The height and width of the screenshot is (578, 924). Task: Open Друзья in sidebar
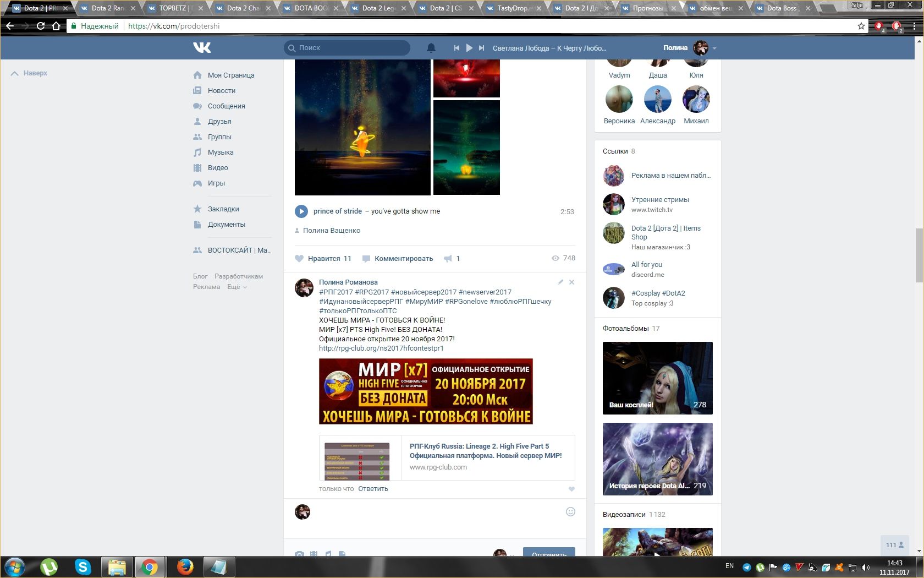(x=219, y=121)
